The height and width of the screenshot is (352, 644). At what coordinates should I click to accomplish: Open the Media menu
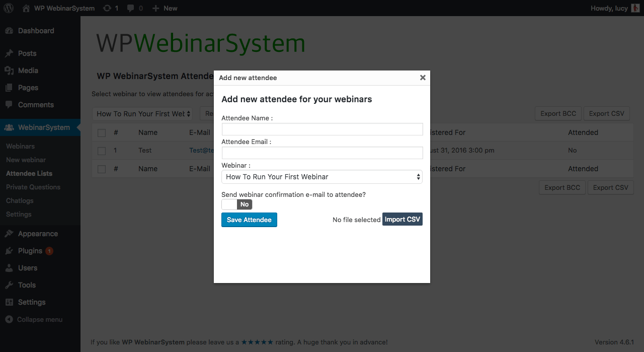28,71
